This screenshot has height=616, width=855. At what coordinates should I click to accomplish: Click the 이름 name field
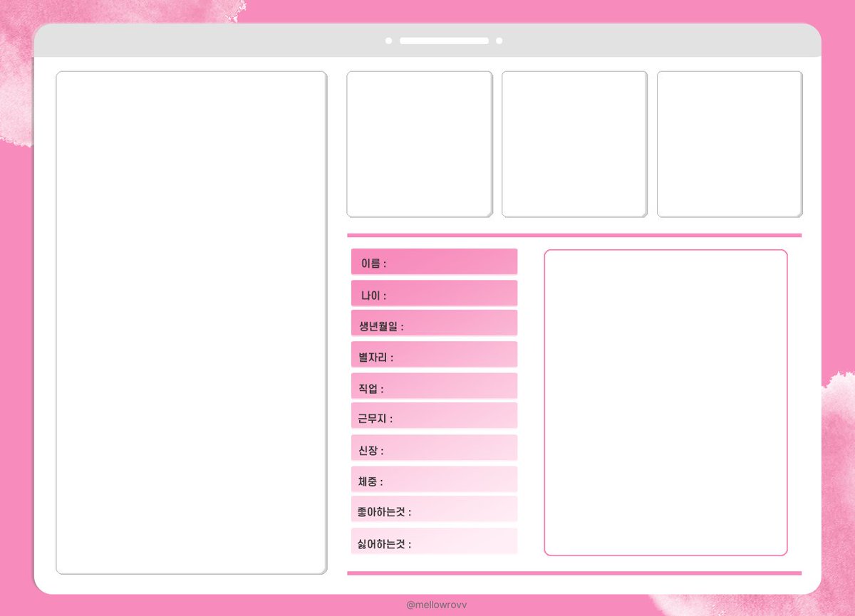tap(434, 261)
